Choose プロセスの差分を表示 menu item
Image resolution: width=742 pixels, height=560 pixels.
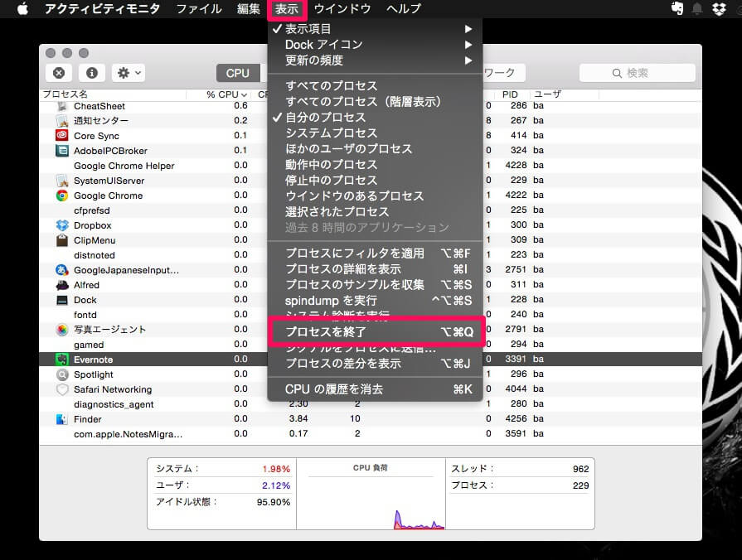[x=375, y=363]
